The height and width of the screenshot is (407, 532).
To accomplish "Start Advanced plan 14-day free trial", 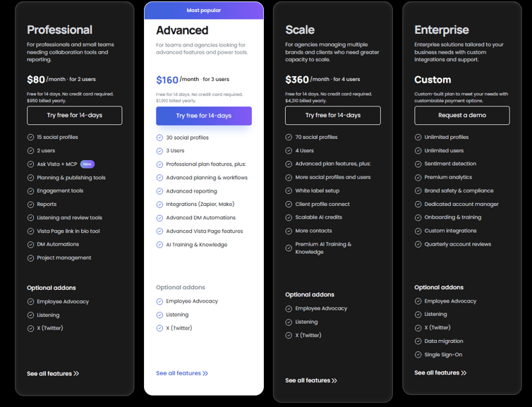I will point(204,116).
